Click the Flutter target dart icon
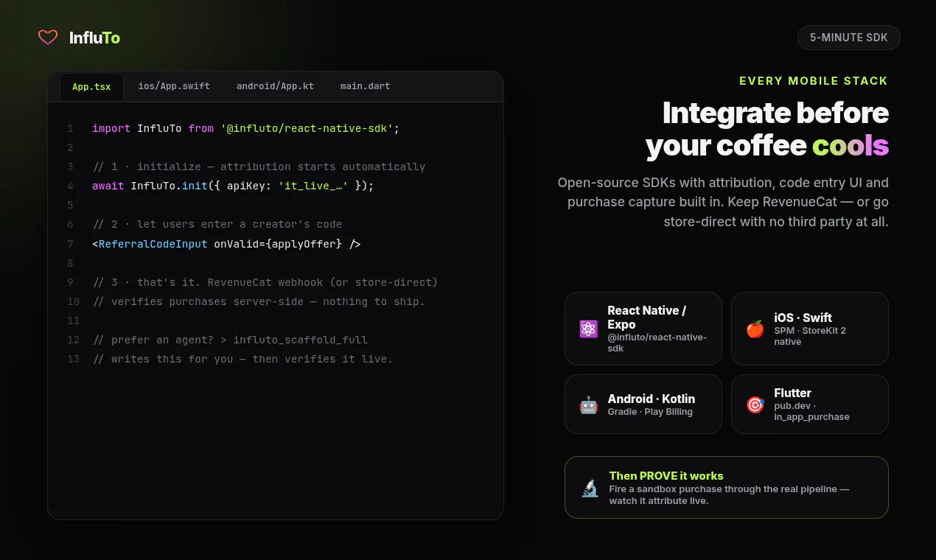936x560 pixels. (x=755, y=405)
